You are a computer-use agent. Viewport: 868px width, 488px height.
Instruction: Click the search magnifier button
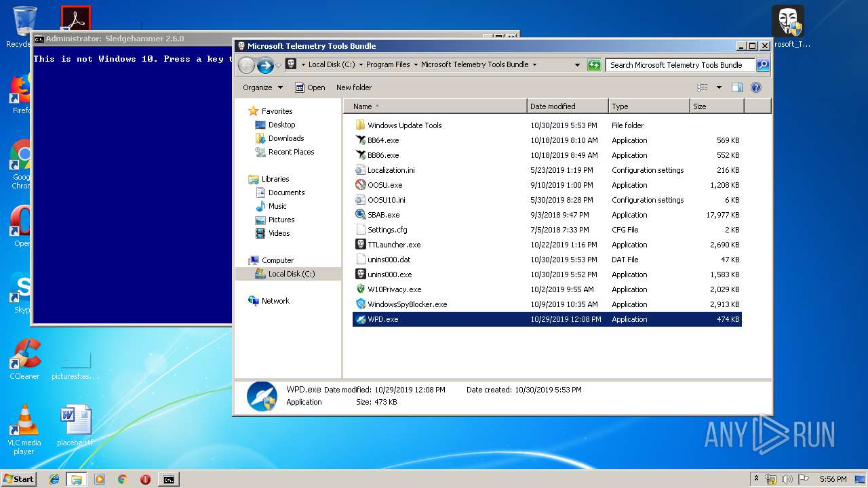pyautogui.click(x=763, y=65)
